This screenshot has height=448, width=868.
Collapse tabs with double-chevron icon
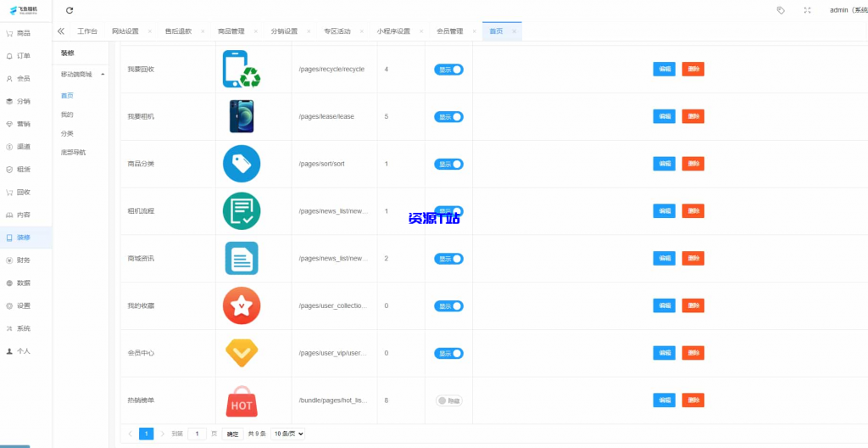tap(61, 31)
